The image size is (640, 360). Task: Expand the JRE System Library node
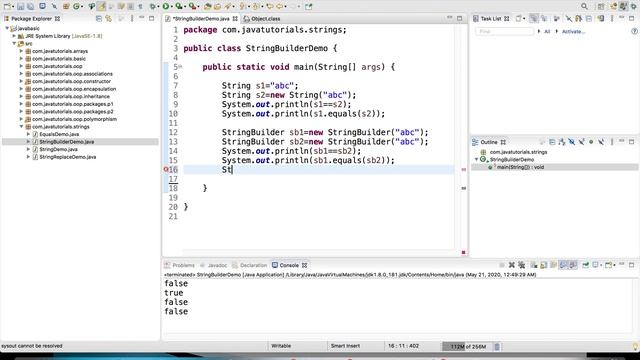[x=14, y=36]
